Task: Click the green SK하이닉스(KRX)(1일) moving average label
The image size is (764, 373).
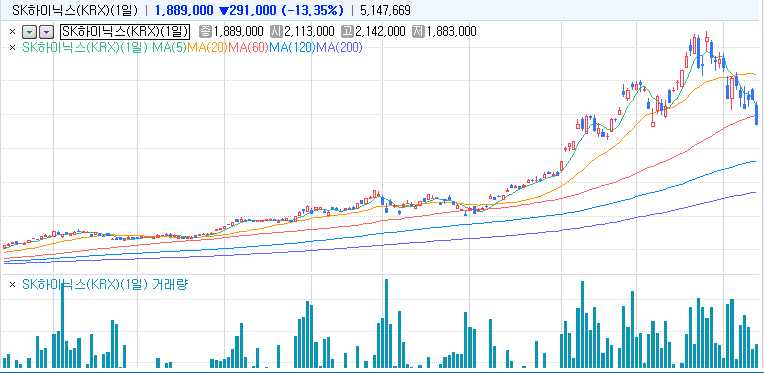Action: [x=85, y=47]
